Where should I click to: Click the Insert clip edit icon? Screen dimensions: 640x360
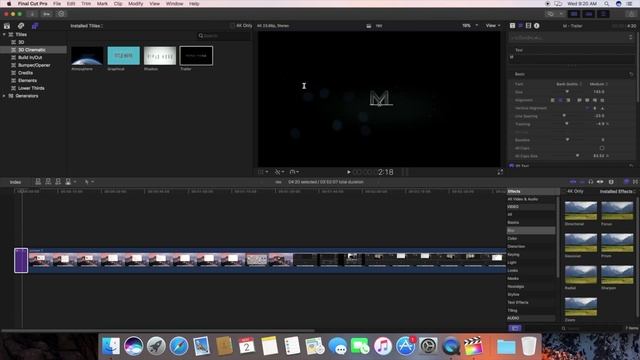pyautogui.click(x=48, y=182)
